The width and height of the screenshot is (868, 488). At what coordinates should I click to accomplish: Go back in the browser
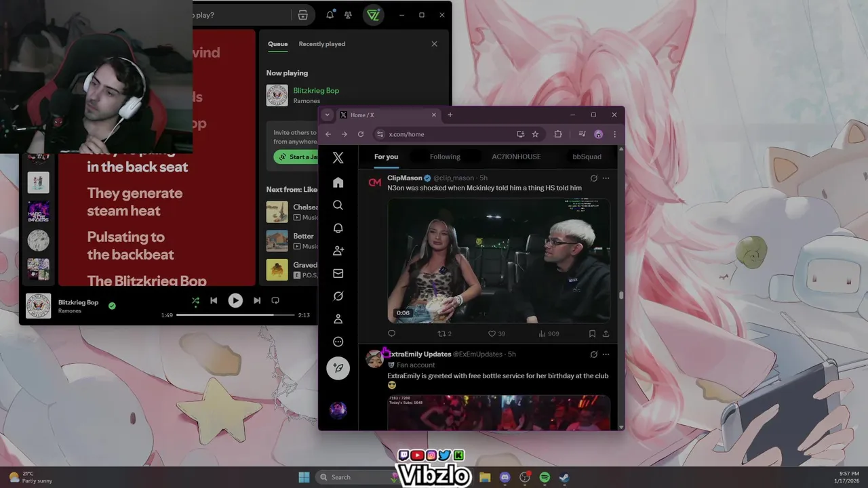[x=328, y=134]
